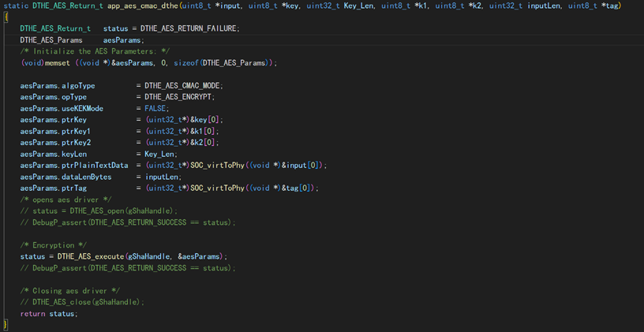Click commented DTHE_AES_open(gShaHandle) line

click(99, 211)
